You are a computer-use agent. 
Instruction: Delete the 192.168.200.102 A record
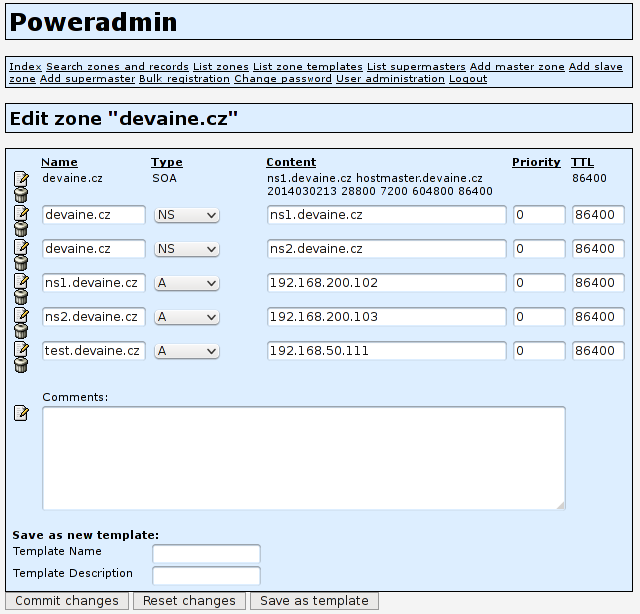21,297
